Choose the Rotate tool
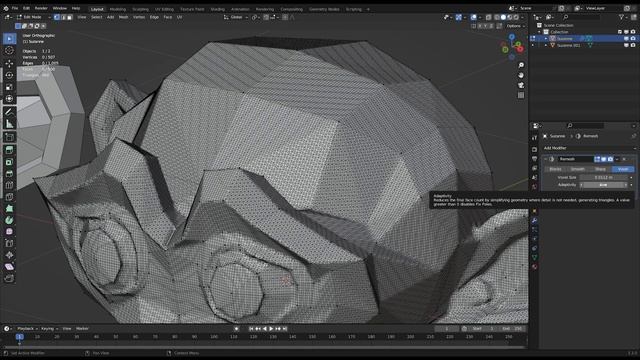Image resolution: width=640 pixels, height=360 pixels. (9, 75)
